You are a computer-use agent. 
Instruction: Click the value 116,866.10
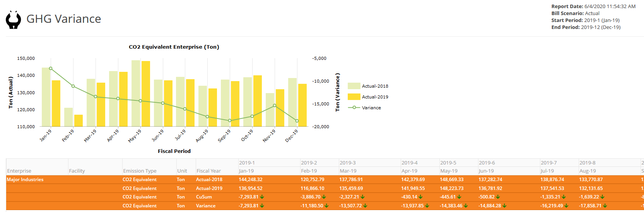[x=313, y=188]
